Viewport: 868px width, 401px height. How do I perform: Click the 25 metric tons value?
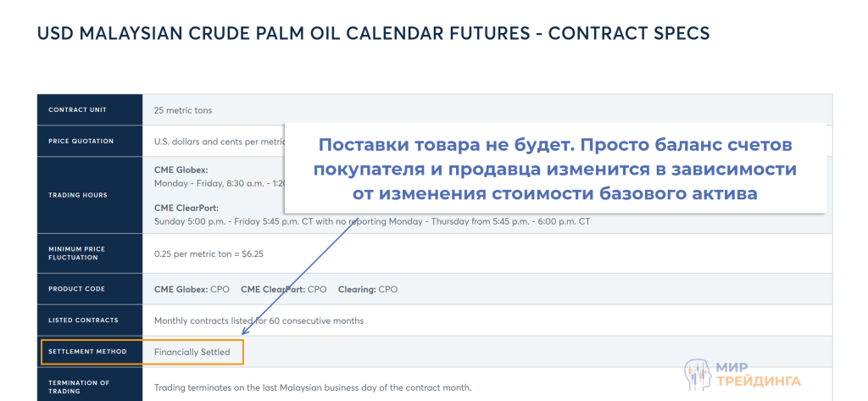[x=183, y=110]
